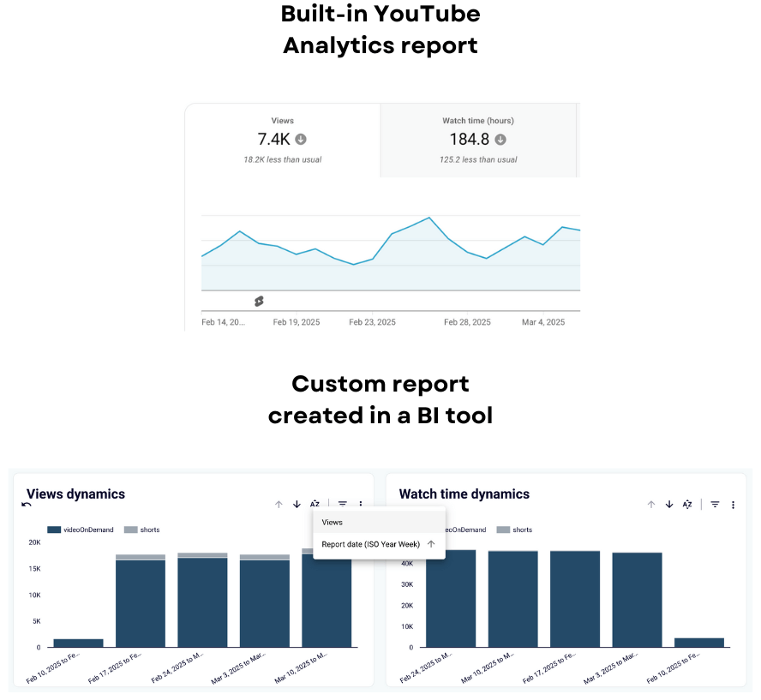Click the undo arrow in Views dynamics

27,505
